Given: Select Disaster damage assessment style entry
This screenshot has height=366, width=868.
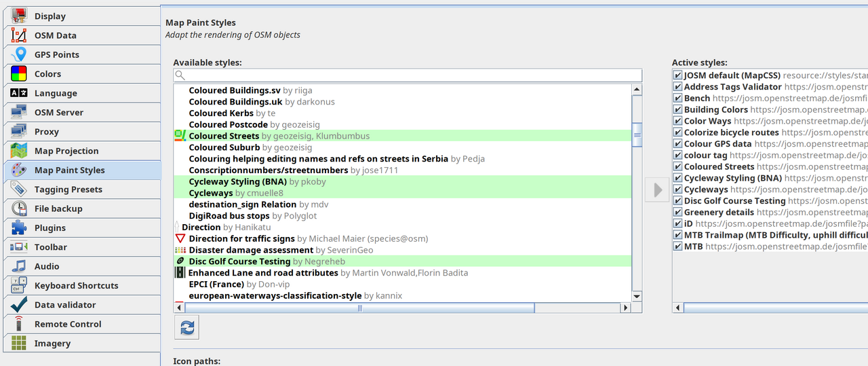Looking at the screenshot, I should (x=251, y=250).
